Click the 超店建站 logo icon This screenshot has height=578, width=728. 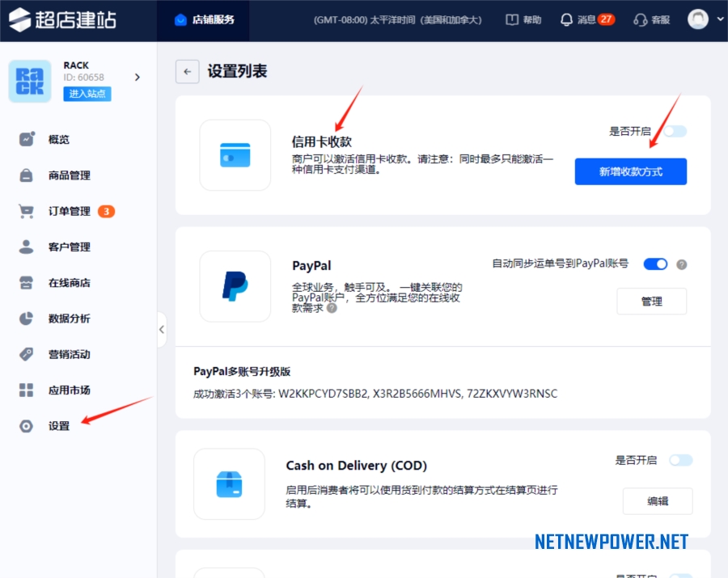19,20
